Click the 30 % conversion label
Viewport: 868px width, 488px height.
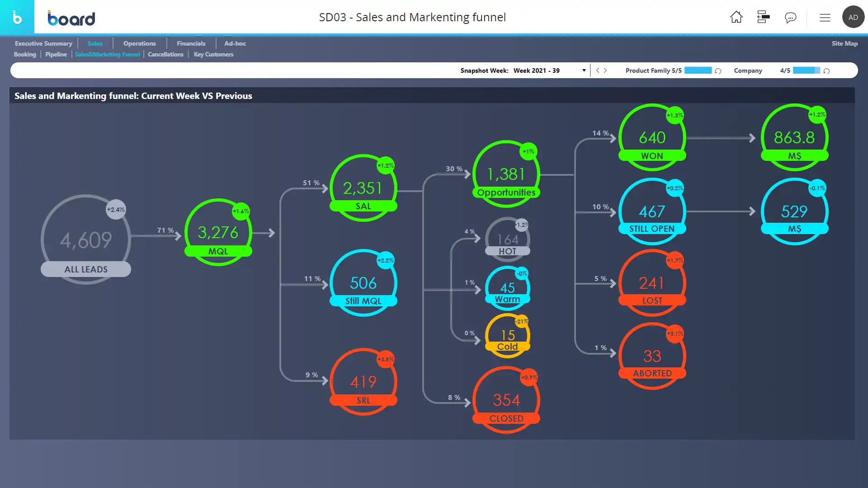point(454,169)
